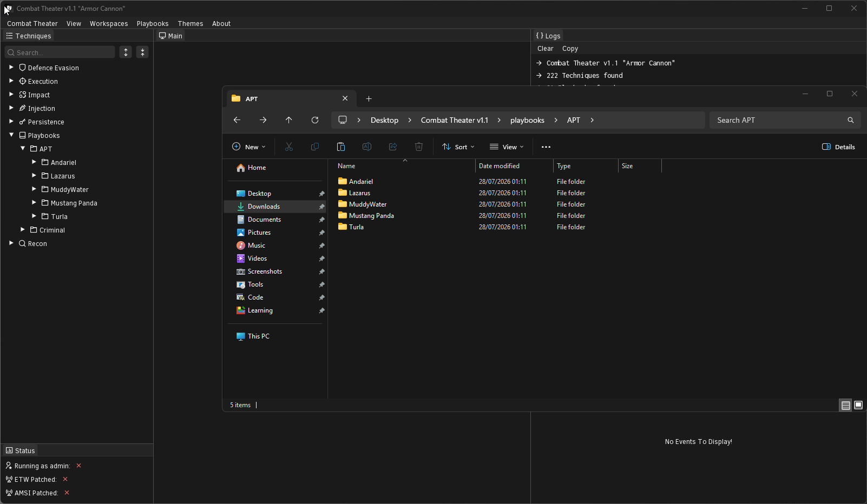The image size is (867, 504).
Task: Switch Explorer to large thumbnails view icon
Action: (x=858, y=405)
